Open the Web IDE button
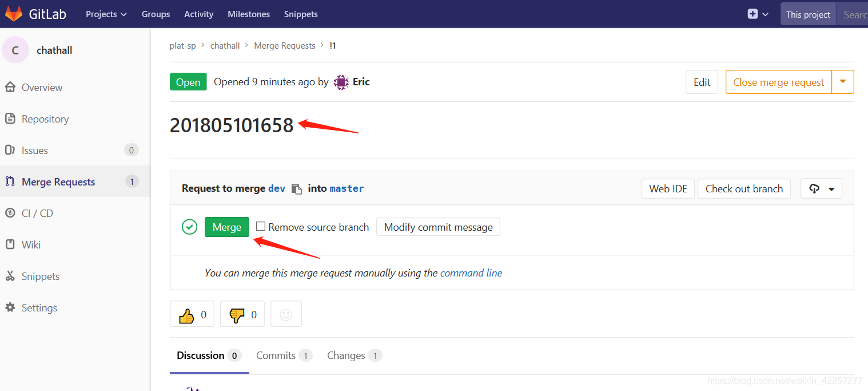The image size is (868, 391). (668, 188)
